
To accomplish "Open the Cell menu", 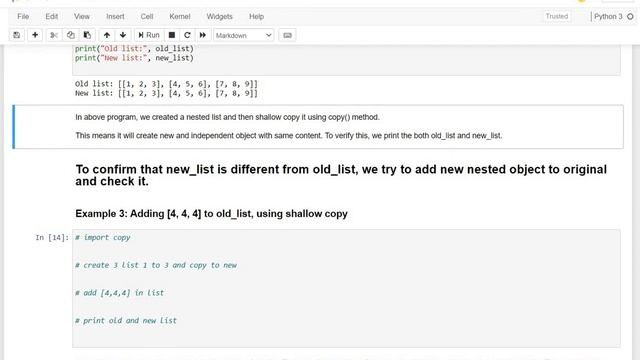I will (147, 16).
